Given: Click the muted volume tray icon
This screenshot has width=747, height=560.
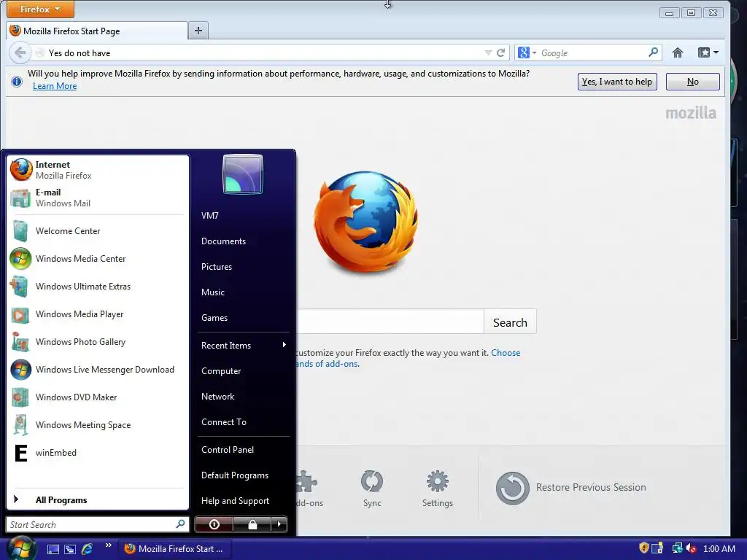Looking at the screenshot, I should coord(691,548).
